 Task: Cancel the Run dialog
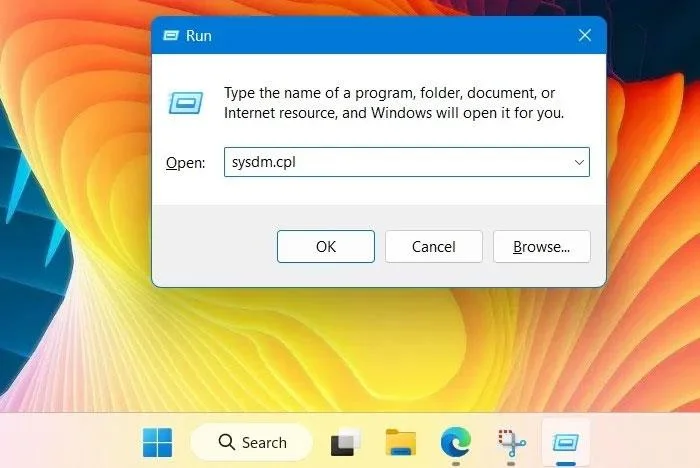tap(433, 247)
